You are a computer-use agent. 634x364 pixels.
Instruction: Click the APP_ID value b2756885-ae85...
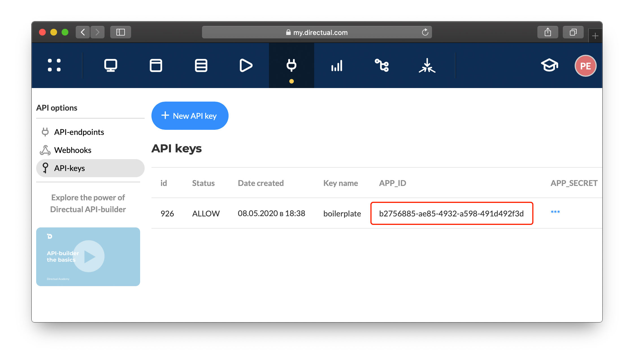point(451,214)
